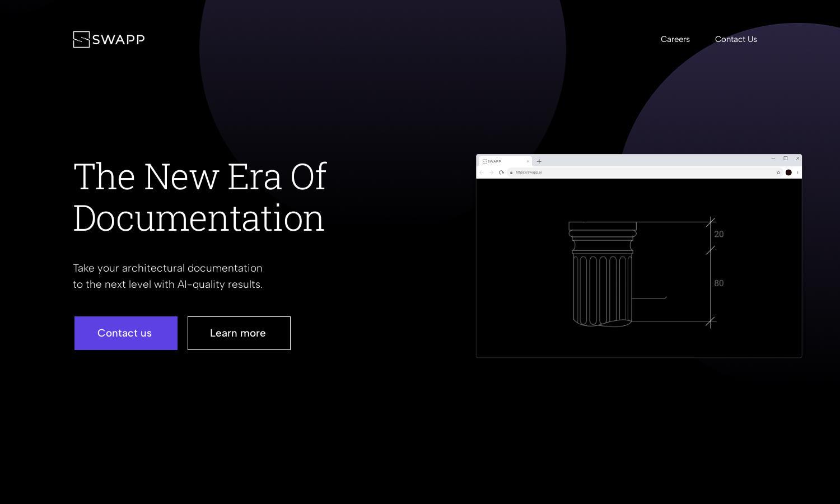Click the mockup browser reload icon
The width and height of the screenshot is (840, 504).
[501, 172]
